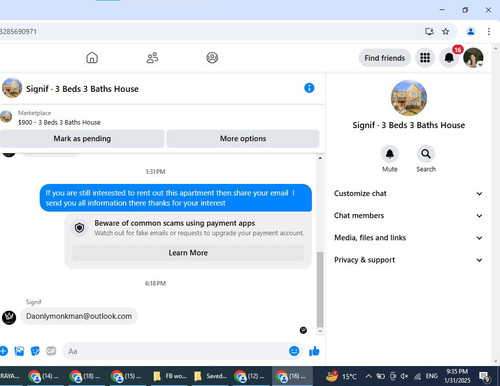Expand Privacy & support section

tap(408, 260)
